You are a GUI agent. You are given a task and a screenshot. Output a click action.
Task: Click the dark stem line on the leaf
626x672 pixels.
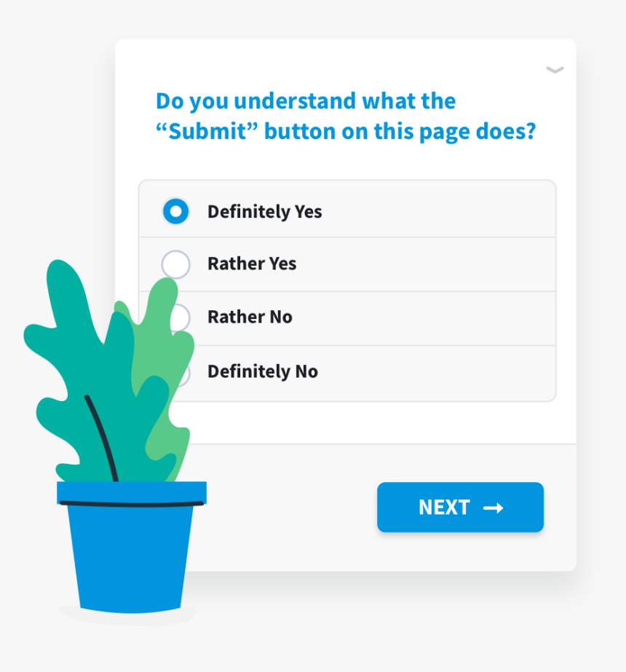pyautogui.click(x=102, y=437)
